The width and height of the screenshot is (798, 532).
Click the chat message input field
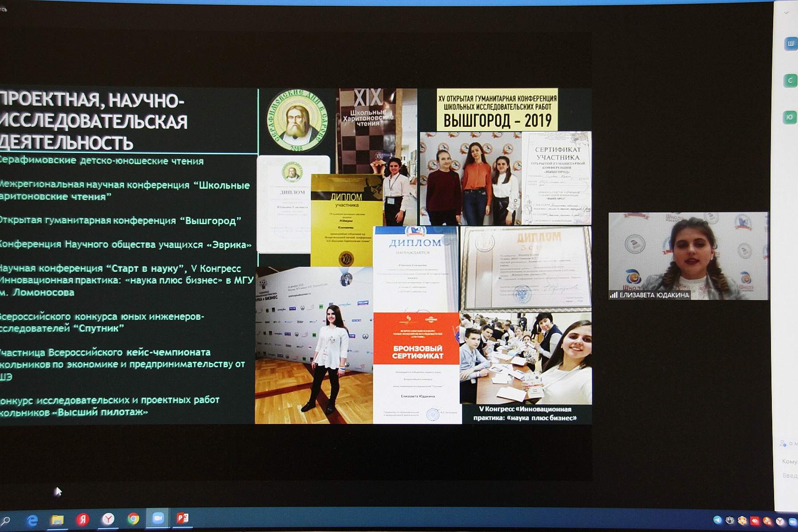(x=790, y=475)
